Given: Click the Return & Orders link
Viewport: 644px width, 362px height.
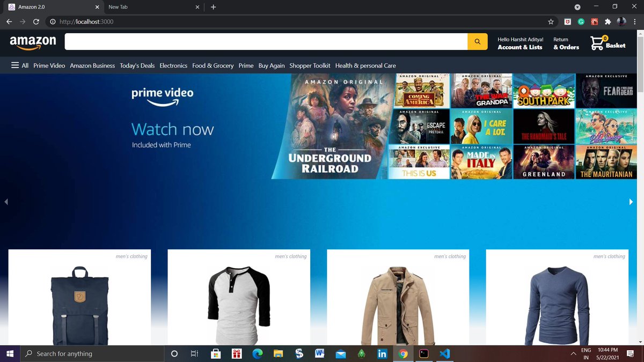Looking at the screenshot, I should tap(566, 42).
